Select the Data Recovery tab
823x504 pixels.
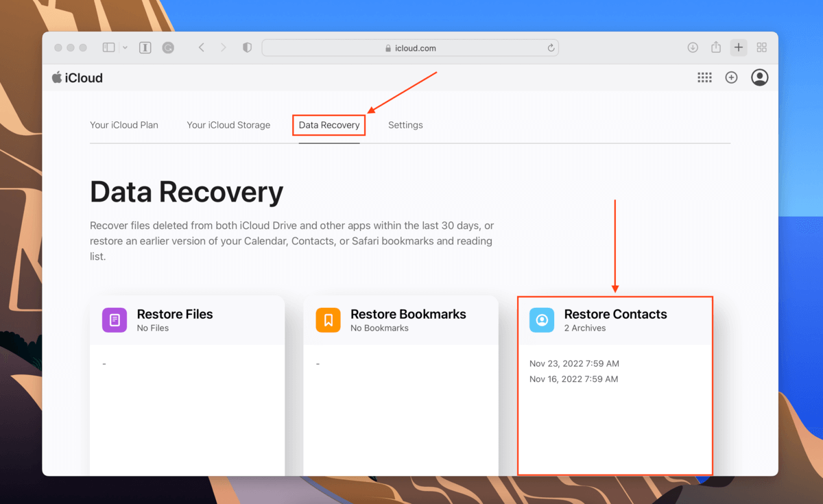click(x=329, y=125)
